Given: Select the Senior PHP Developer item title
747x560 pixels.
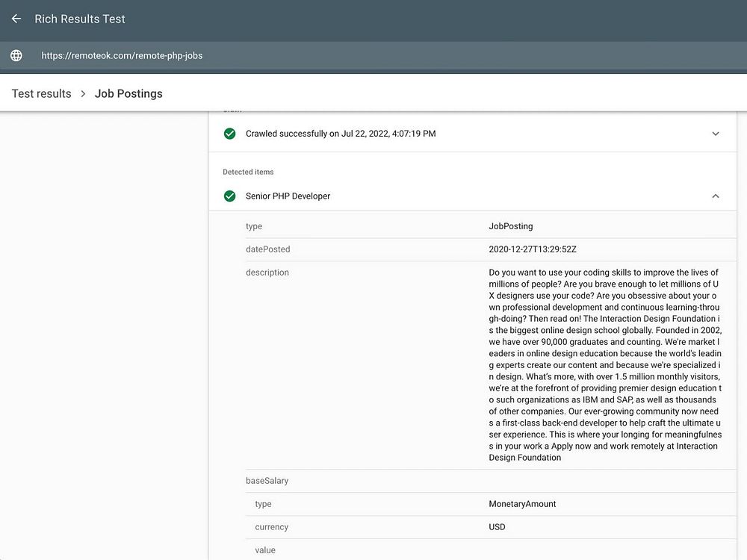Looking at the screenshot, I should pyautogui.click(x=288, y=196).
